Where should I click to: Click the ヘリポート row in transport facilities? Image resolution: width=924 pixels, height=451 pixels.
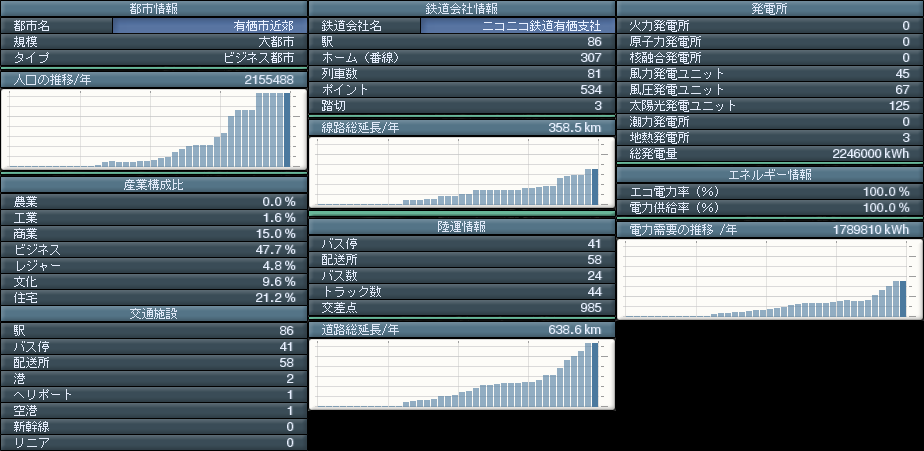(154, 395)
